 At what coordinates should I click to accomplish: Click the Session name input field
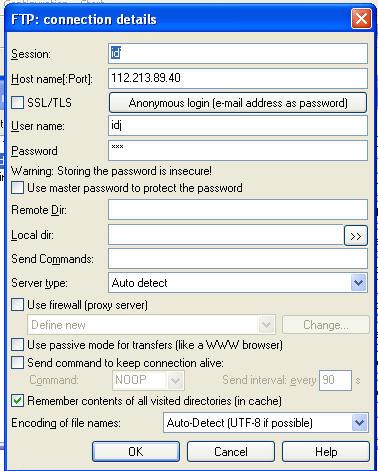238,53
